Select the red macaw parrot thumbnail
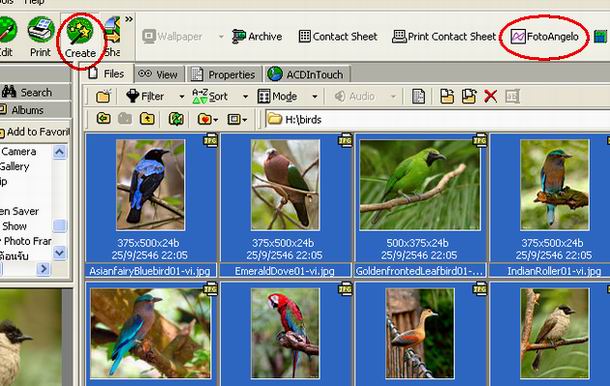The image size is (610, 386). [x=285, y=333]
